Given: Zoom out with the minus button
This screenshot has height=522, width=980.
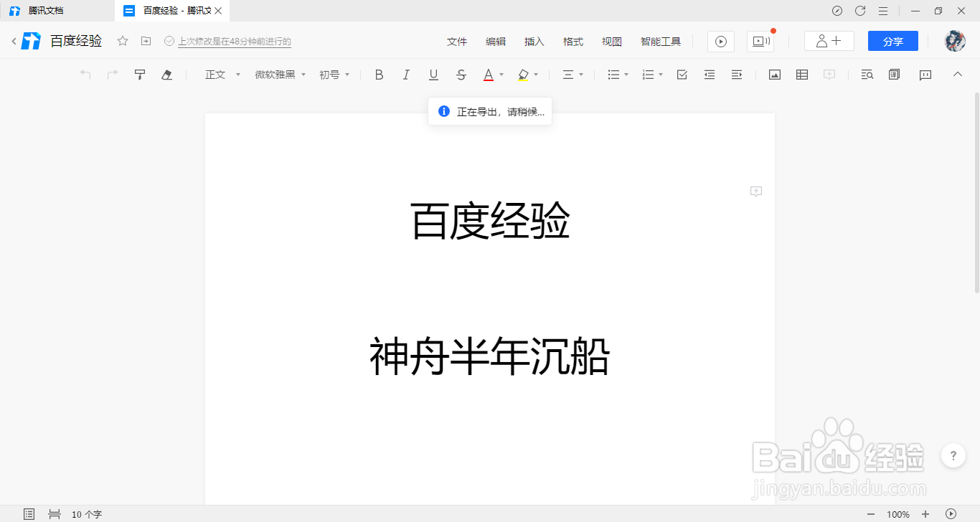Looking at the screenshot, I should point(871,514).
